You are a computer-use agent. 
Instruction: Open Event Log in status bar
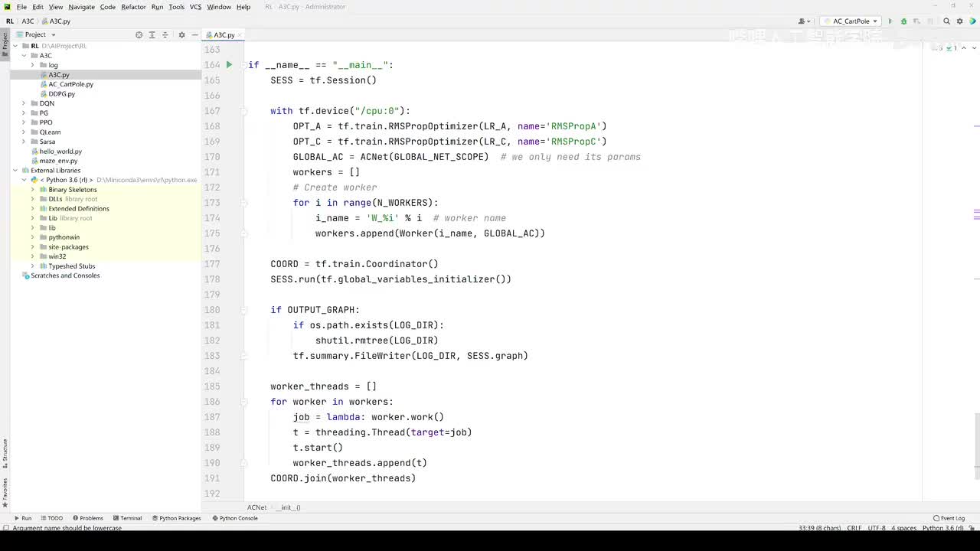[949, 518]
